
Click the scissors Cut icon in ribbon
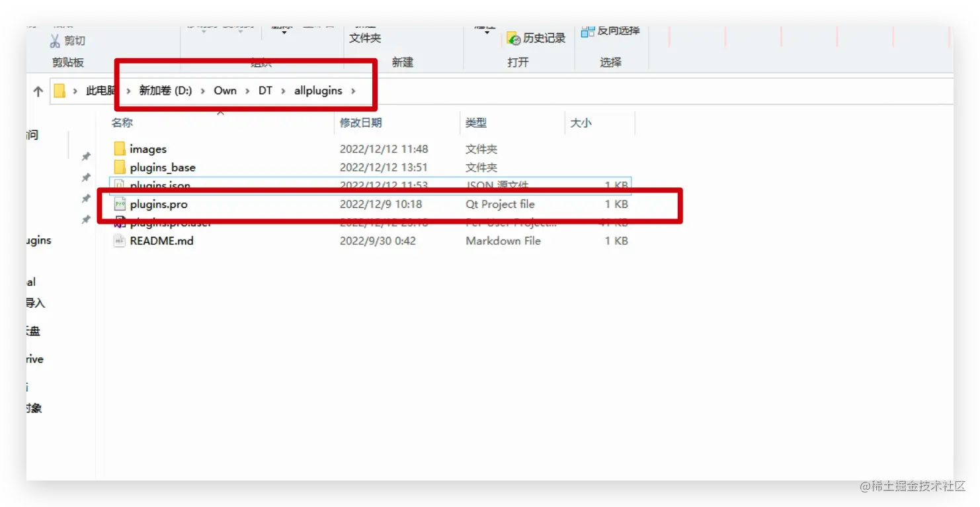[55, 41]
